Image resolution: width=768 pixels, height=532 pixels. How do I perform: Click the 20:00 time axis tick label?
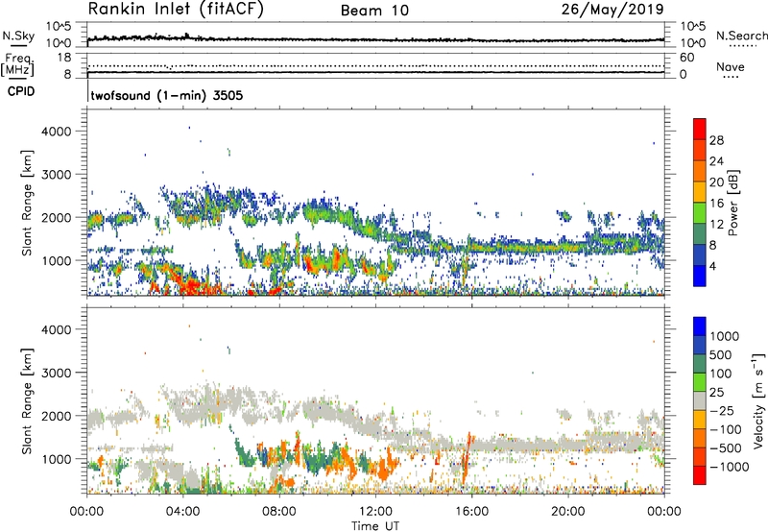tap(567, 512)
